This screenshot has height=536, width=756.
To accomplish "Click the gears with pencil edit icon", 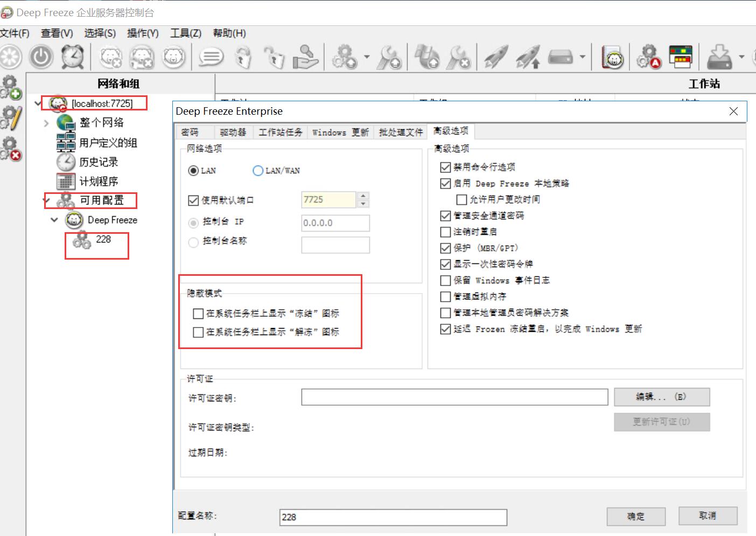I will 11,118.
